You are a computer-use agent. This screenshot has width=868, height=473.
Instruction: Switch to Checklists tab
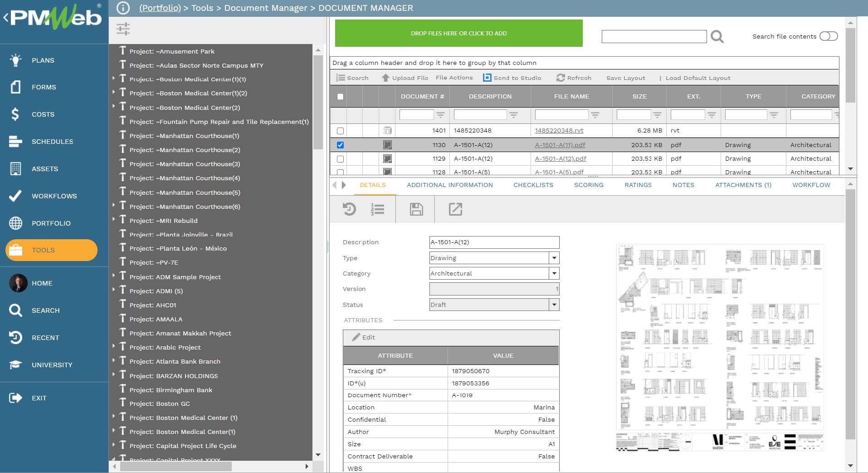coord(533,185)
